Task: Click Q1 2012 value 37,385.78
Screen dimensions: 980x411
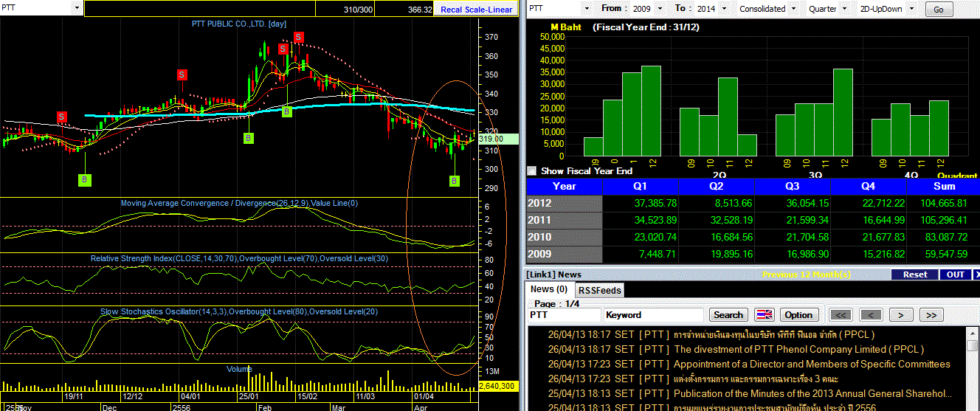Action: [656, 203]
